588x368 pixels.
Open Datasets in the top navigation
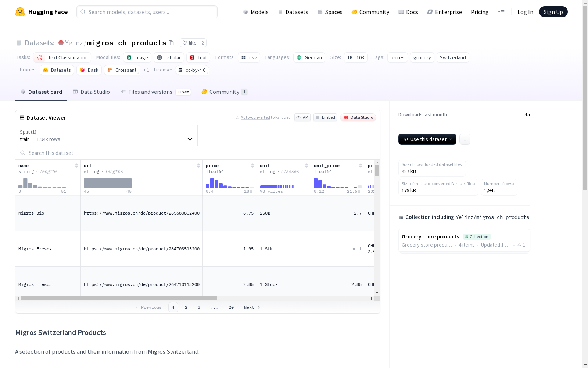(x=293, y=12)
